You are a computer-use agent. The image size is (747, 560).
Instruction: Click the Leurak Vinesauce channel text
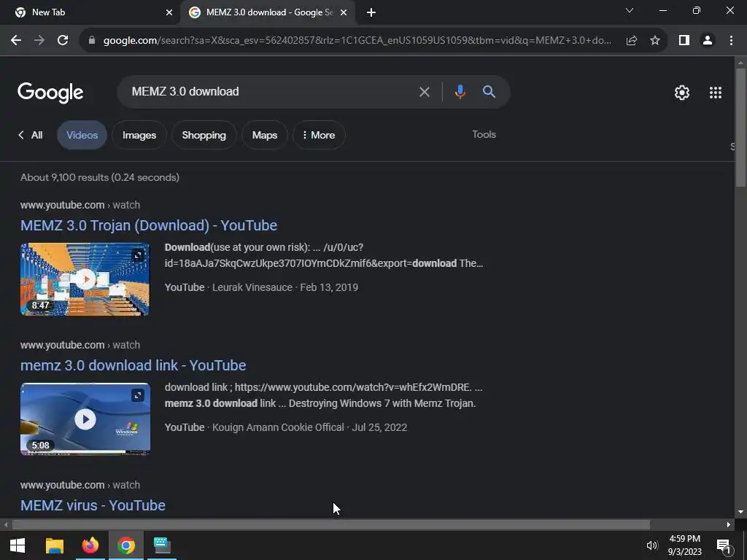(x=252, y=287)
